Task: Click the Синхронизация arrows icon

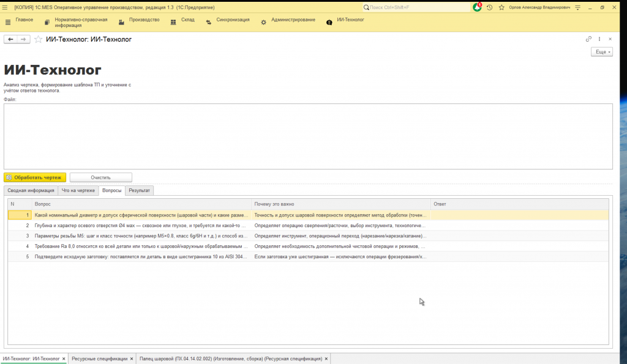Action: (209, 23)
